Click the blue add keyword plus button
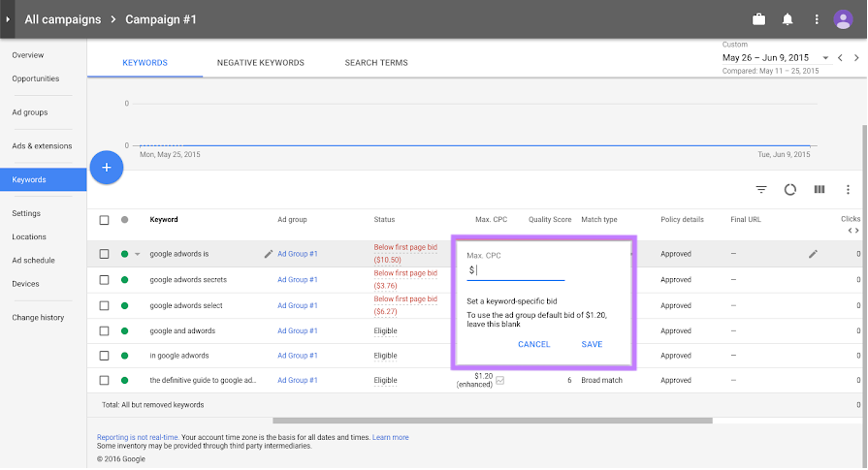 click(x=107, y=168)
